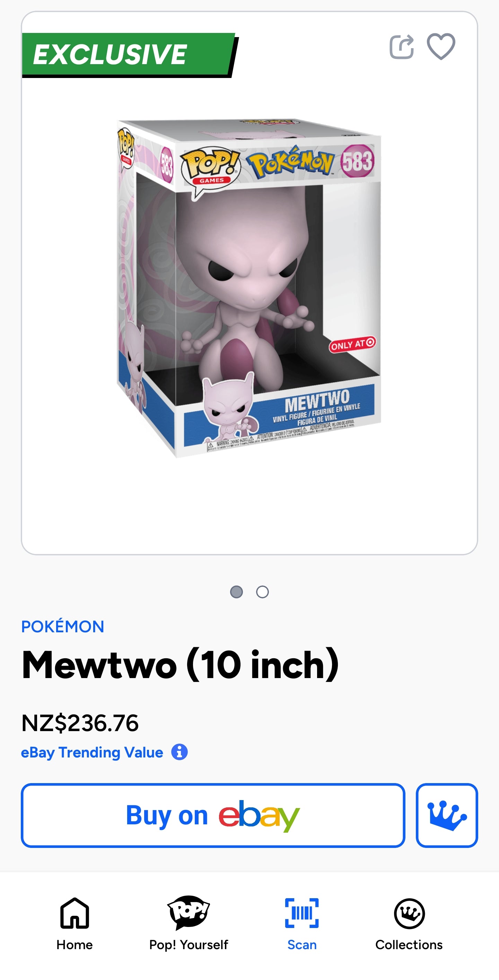Viewport: 499px width, 980px height.
Task: Open the eBay Trending Value info icon
Action: click(180, 752)
